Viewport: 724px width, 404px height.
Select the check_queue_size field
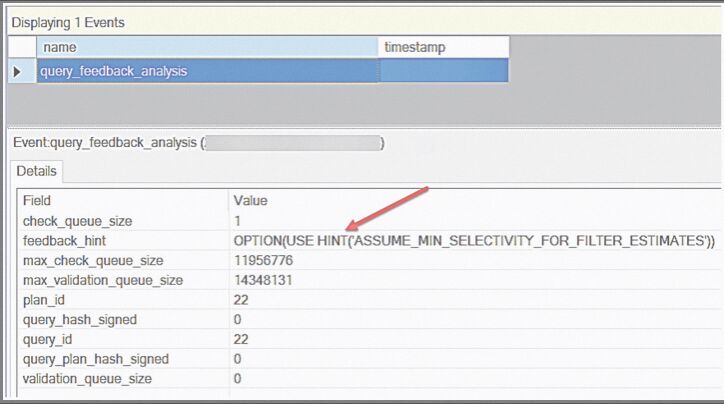point(78,221)
